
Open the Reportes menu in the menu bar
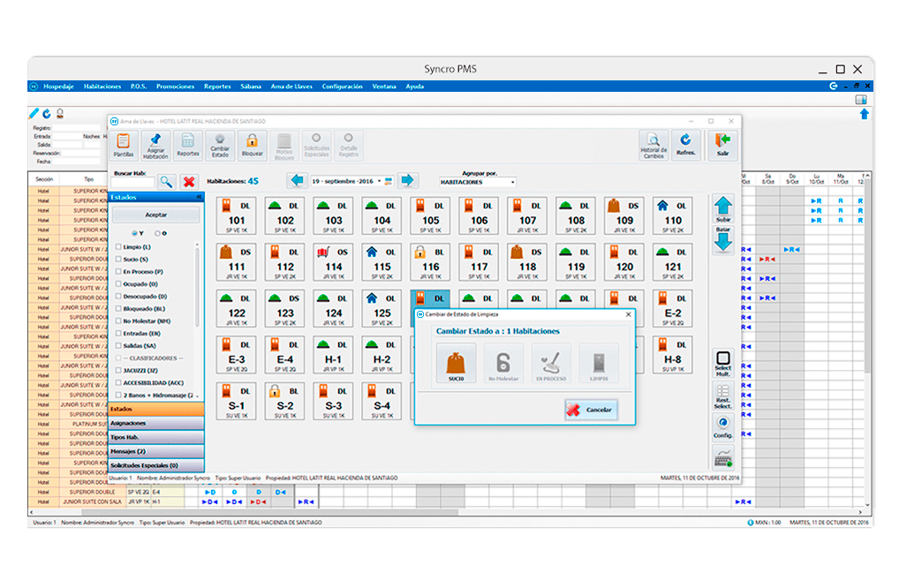click(x=217, y=87)
